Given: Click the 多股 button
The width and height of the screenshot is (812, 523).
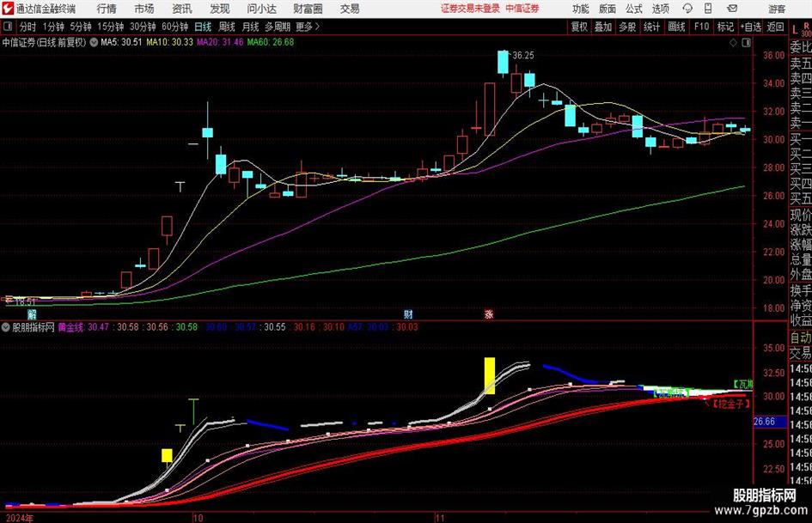Looking at the screenshot, I should click(x=627, y=27).
